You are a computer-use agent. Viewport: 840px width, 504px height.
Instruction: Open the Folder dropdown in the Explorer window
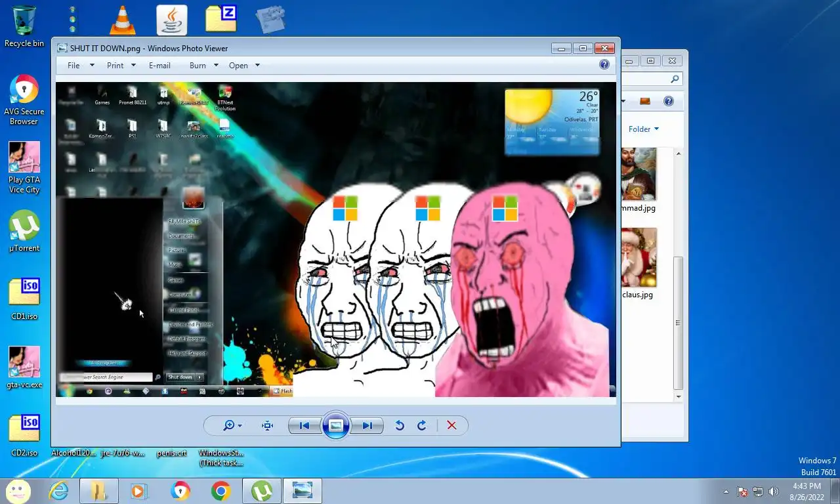tap(644, 129)
